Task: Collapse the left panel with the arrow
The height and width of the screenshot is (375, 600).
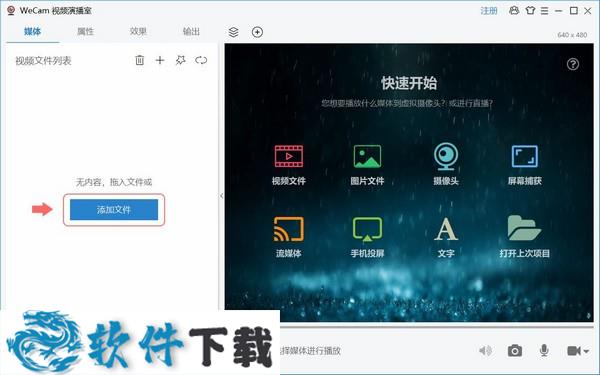Action: (x=222, y=196)
